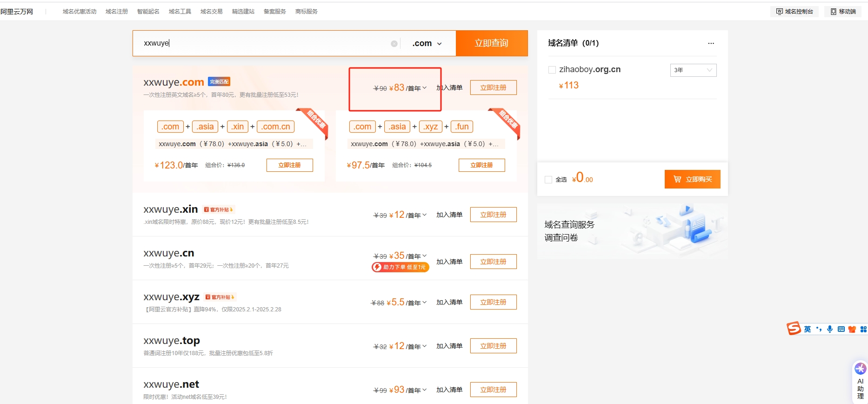Open the 移动端 mobile icon
The width and height of the screenshot is (868, 404).
[x=834, y=12]
